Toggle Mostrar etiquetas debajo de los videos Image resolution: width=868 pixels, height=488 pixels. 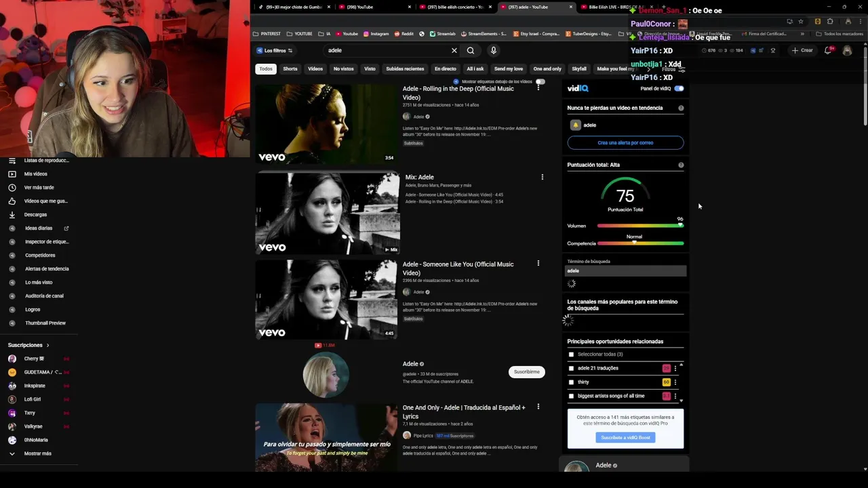[540, 81]
